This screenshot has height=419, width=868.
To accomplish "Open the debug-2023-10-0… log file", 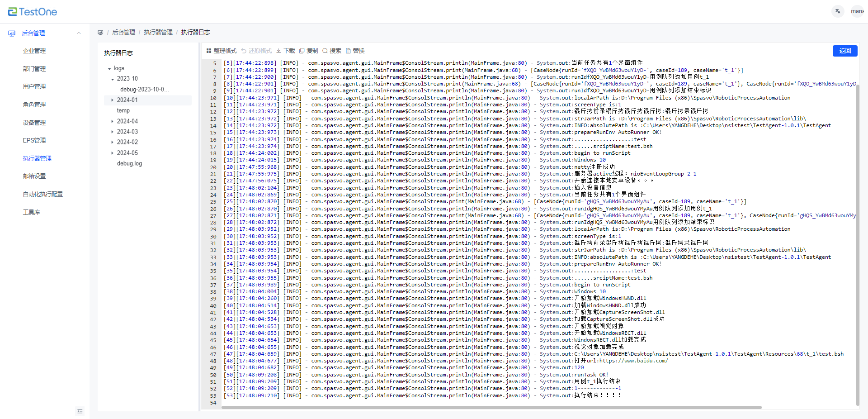I will (x=145, y=90).
